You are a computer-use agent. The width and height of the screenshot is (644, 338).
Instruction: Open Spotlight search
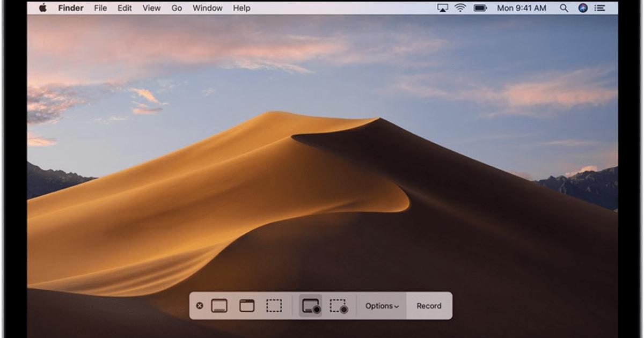(x=564, y=8)
